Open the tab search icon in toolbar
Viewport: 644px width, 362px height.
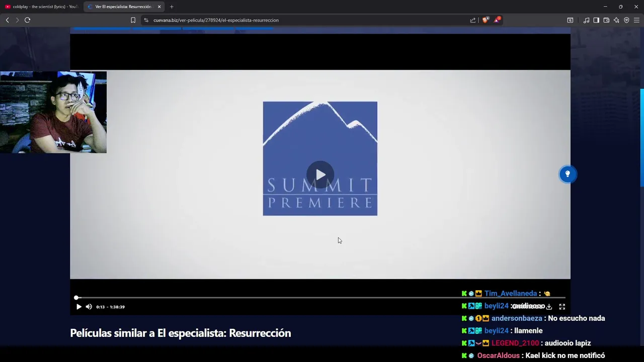[x=570, y=20]
